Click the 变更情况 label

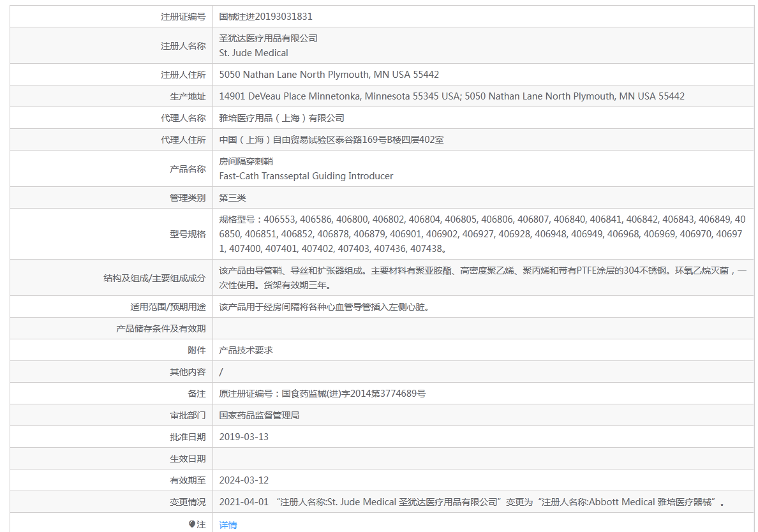pos(188,503)
